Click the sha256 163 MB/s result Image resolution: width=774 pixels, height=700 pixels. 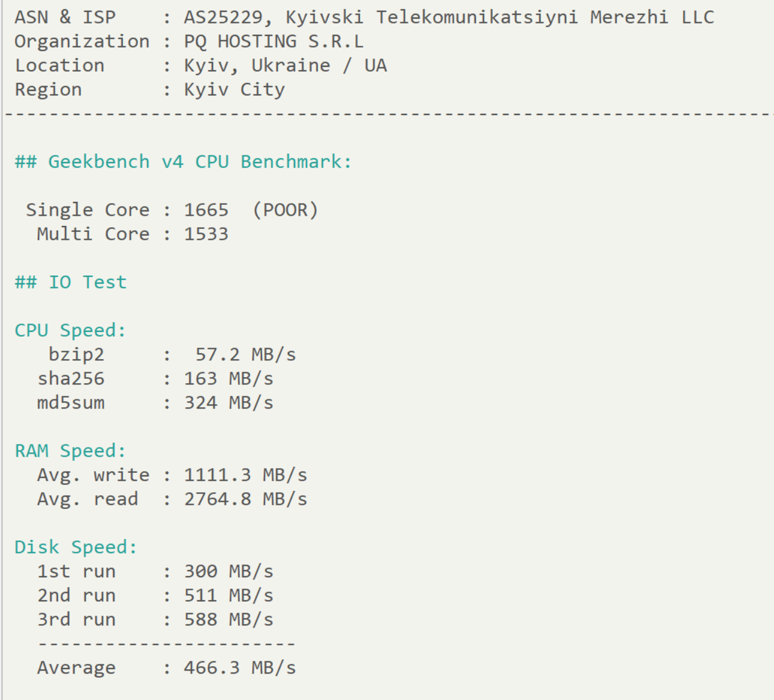[x=229, y=378]
